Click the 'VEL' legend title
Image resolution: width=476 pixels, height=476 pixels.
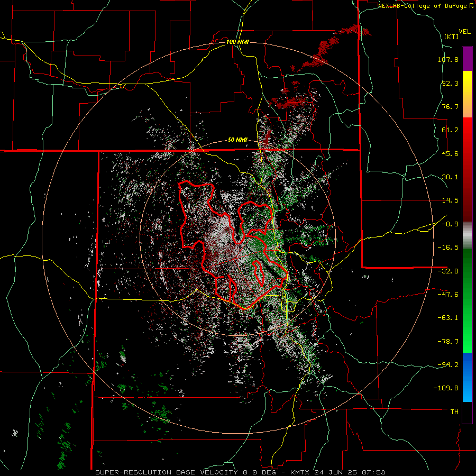tap(464, 32)
